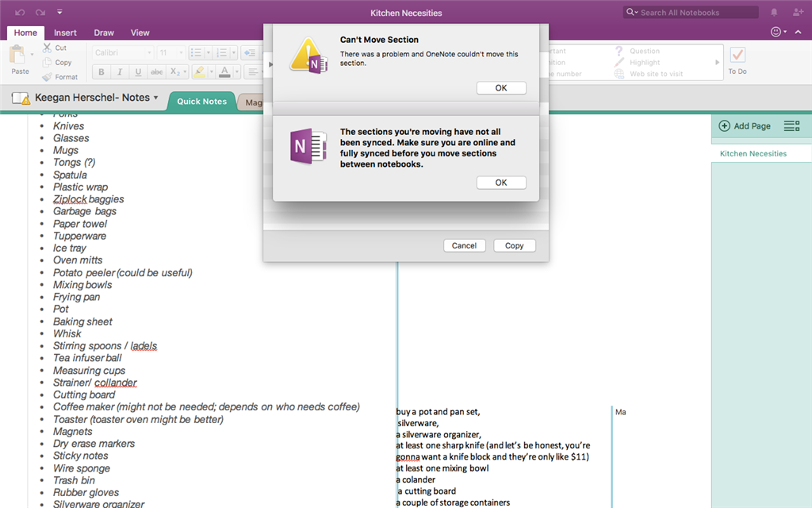The width and height of the screenshot is (812, 508).
Task: Click the 'Ziplock baggies' list item
Action: point(88,199)
